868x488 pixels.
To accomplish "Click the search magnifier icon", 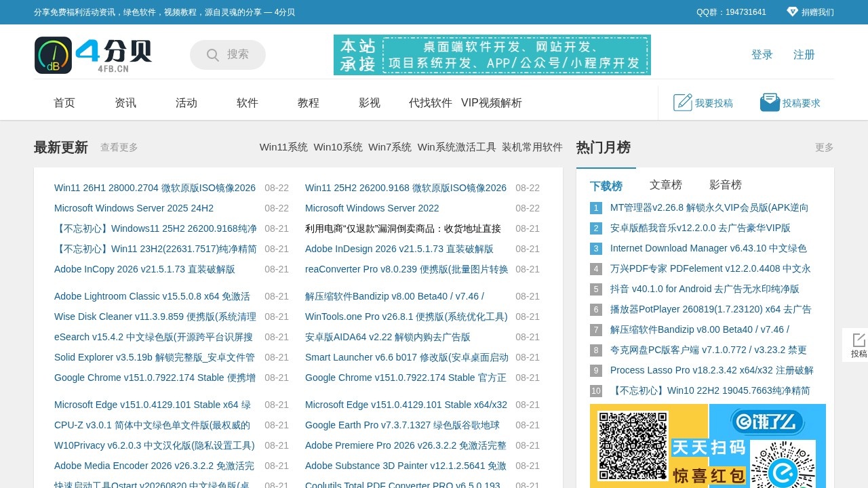I will [213, 55].
